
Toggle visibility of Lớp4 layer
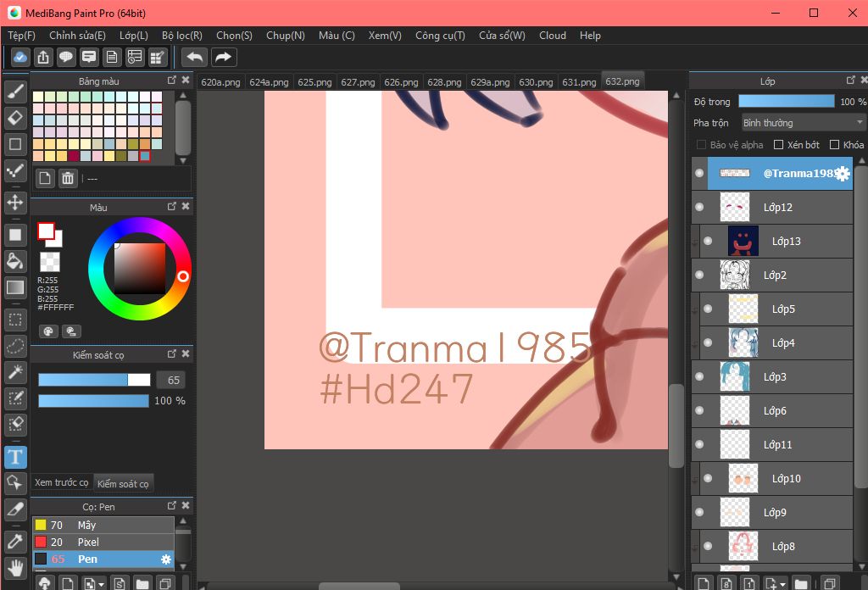click(x=708, y=342)
